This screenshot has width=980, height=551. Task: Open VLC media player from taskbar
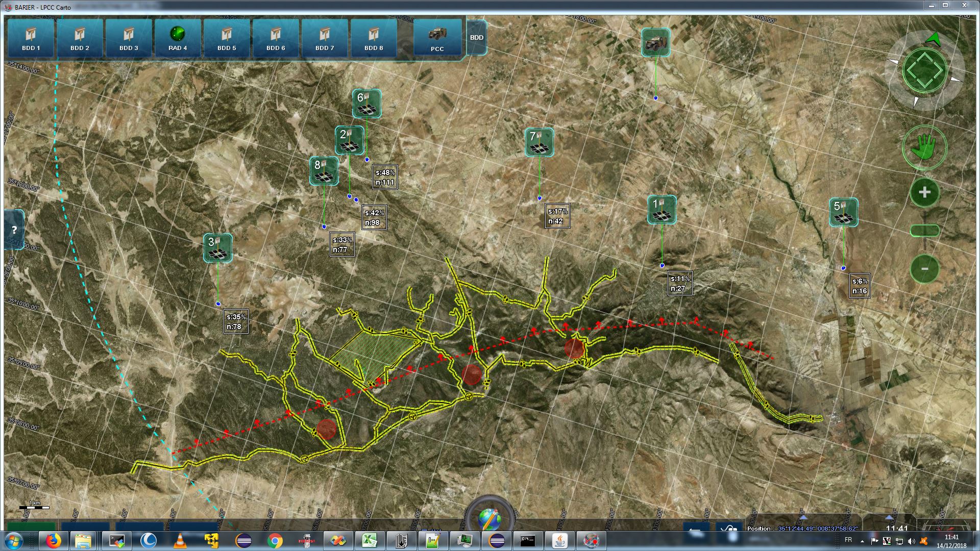pyautogui.click(x=180, y=540)
